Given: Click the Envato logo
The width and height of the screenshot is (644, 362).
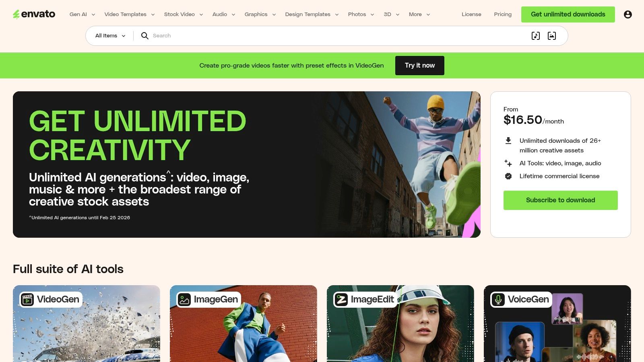Looking at the screenshot, I should tap(34, 14).
